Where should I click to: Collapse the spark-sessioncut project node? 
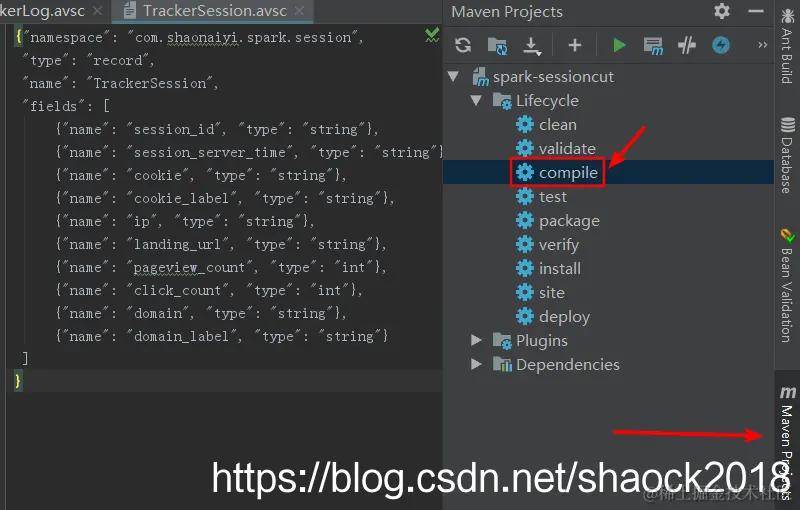click(453, 77)
